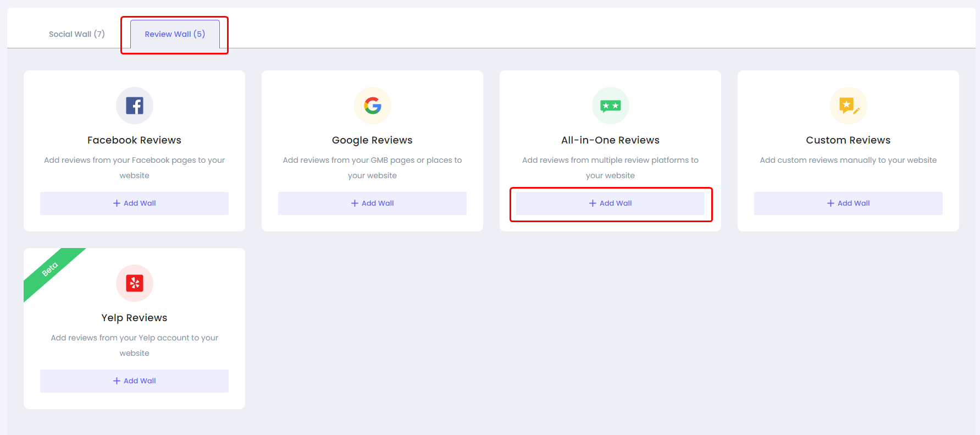This screenshot has height=435, width=980.
Task: Click the Yelp Reviews heading
Action: 134,318
